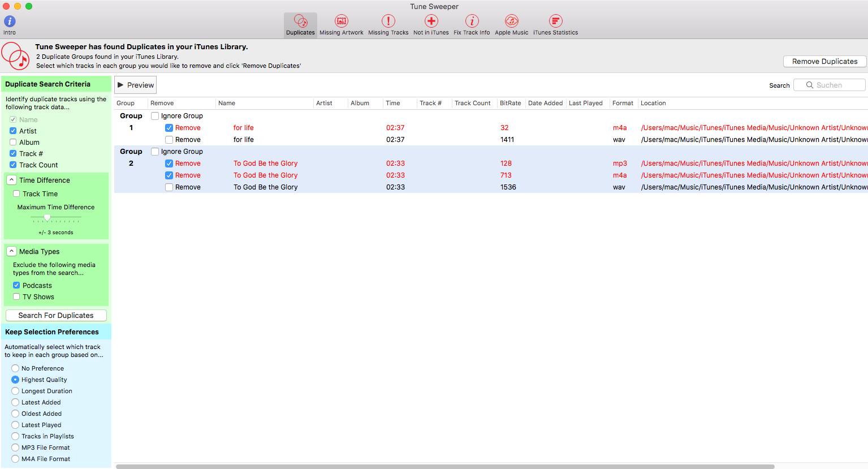The image size is (868, 469).
Task: Uncheck Remove for the 32 bitrate m4a track
Action: (169, 128)
